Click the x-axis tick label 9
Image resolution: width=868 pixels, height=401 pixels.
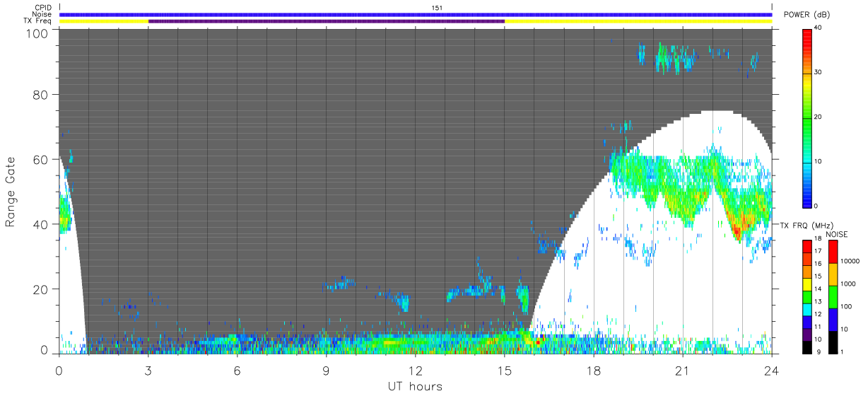pyautogui.click(x=327, y=370)
